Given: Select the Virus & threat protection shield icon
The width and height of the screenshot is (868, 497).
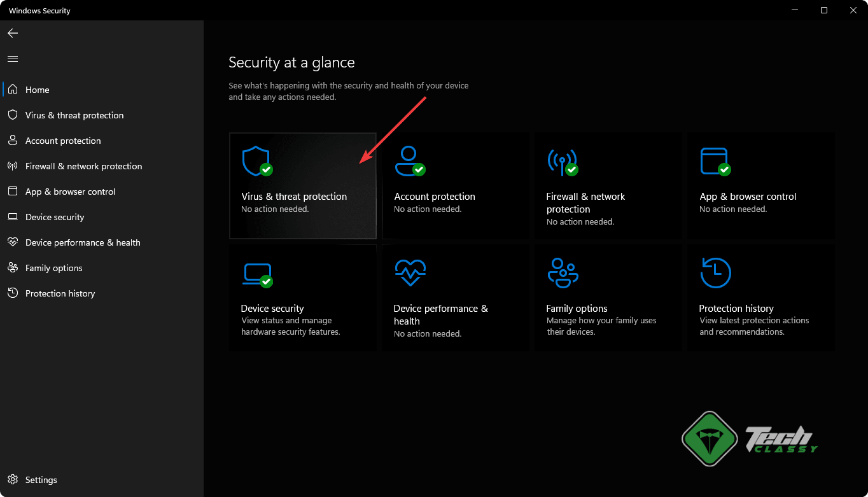Looking at the screenshot, I should click(x=256, y=162).
